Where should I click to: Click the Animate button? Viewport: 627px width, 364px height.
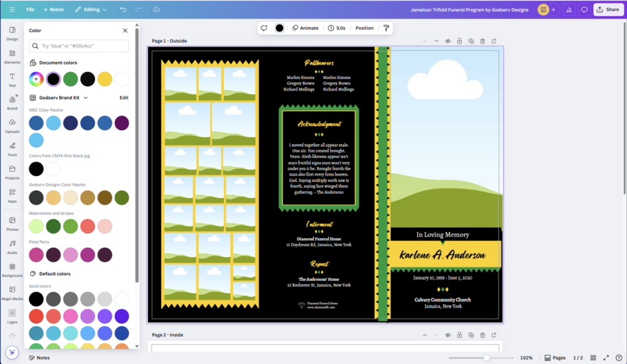(305, 28)
